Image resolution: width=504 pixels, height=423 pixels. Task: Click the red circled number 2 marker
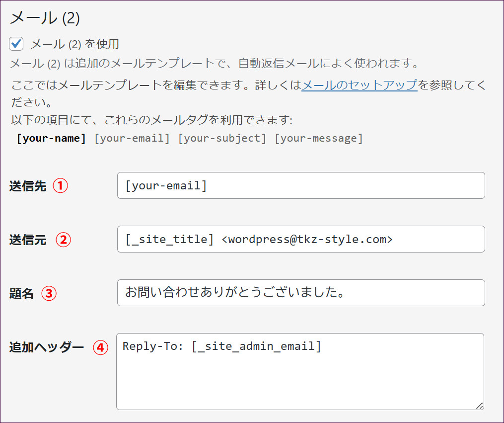(x=63, y=240)
